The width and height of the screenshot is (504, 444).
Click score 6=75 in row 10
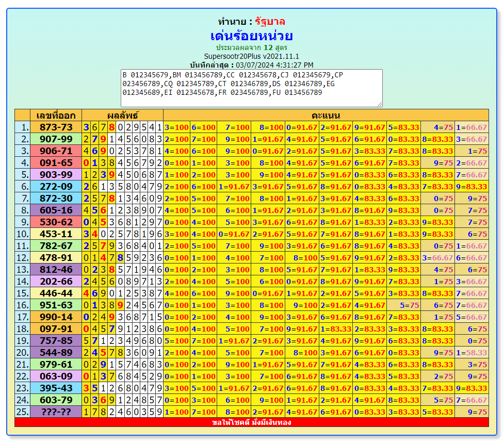[x=472, y=234]
